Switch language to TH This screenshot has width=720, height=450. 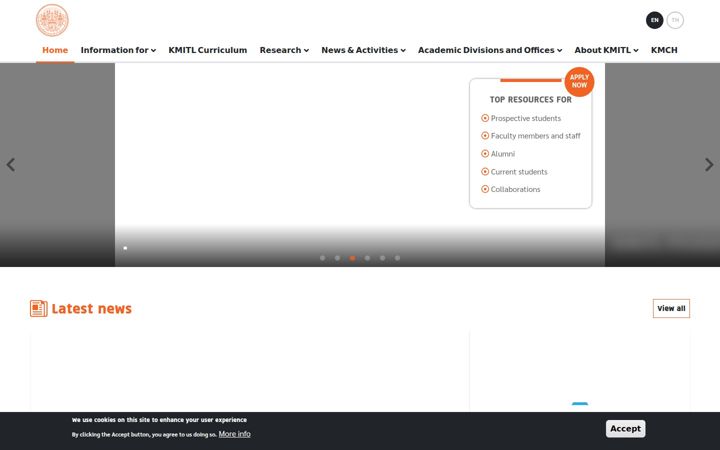(x=675, y=20)
